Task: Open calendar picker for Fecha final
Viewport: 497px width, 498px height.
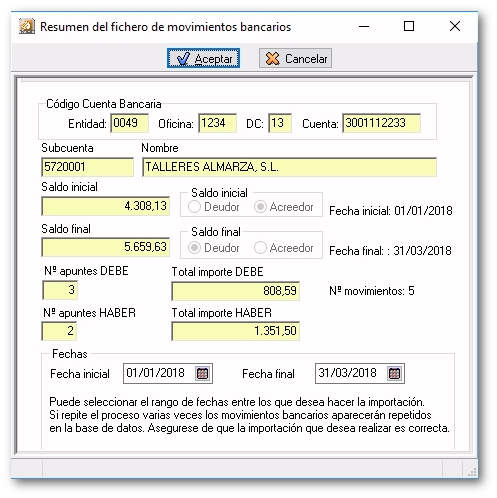Action: click(394, 373)
